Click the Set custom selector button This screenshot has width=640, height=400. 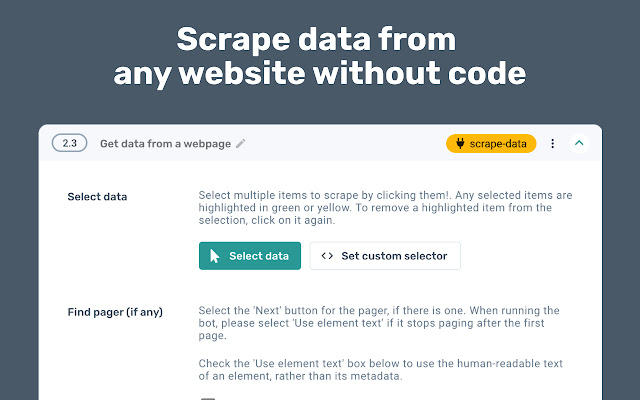click(385, 256)
